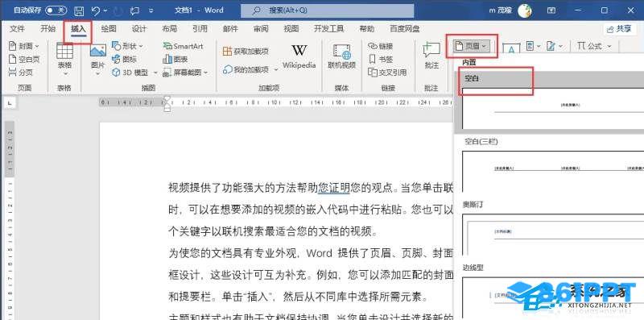Image resolution: width=644 pixels, height=320 pixels.
Task: Click the search box in title bar
Action: click(327, 10)
